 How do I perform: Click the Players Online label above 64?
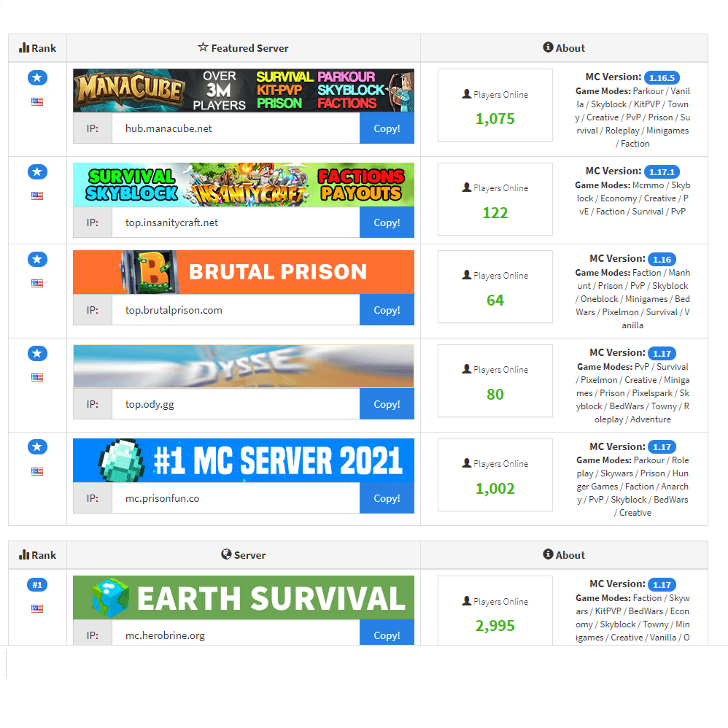(x=500, y=275)
